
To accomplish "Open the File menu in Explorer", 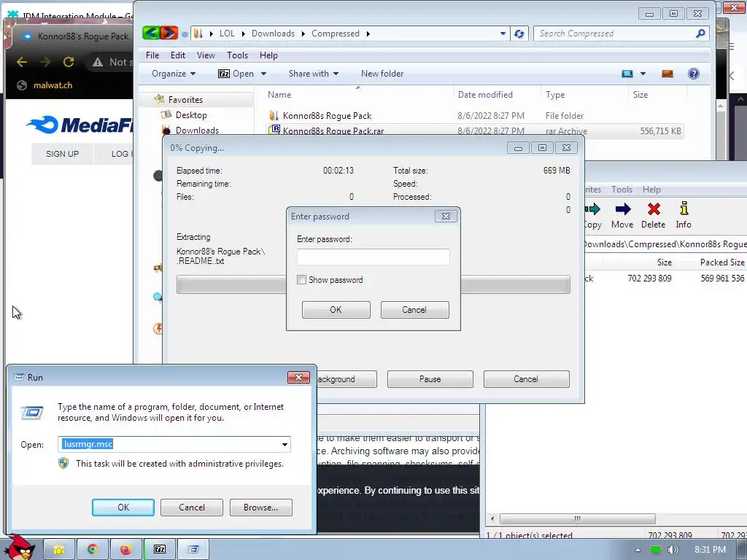I will tap(152, 55).
